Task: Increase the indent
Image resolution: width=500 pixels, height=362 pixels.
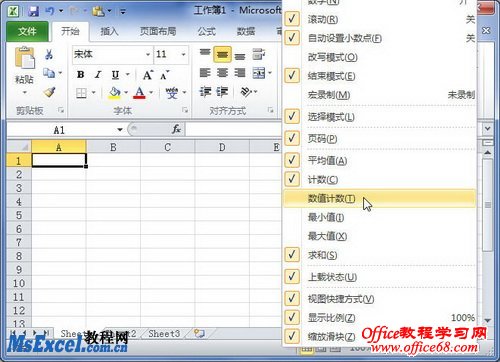Action: pos(222,92)
